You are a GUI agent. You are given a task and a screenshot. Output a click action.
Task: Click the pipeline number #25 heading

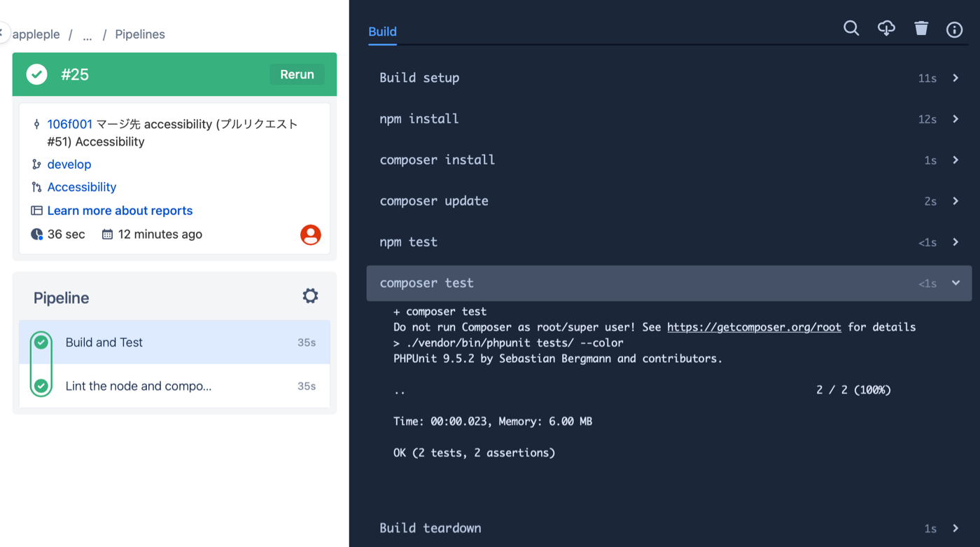tap(75, 74)
